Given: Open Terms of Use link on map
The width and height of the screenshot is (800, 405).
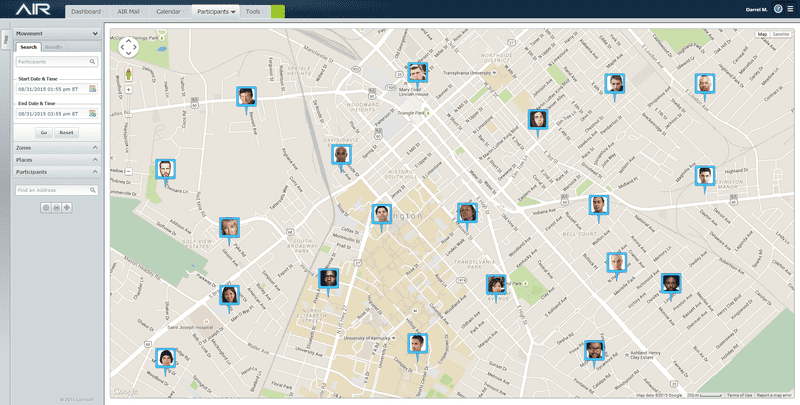Looking at the screenshot, I should [739, 395].
